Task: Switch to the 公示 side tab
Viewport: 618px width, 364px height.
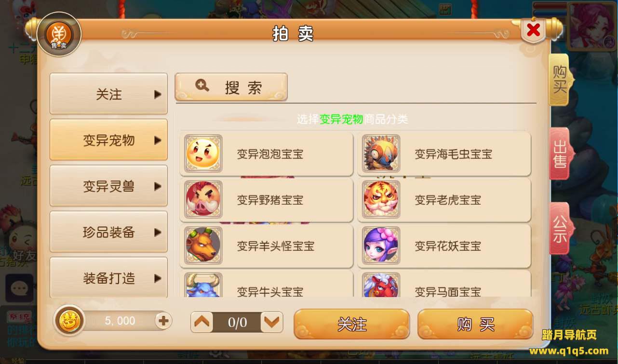Action: 560,229
